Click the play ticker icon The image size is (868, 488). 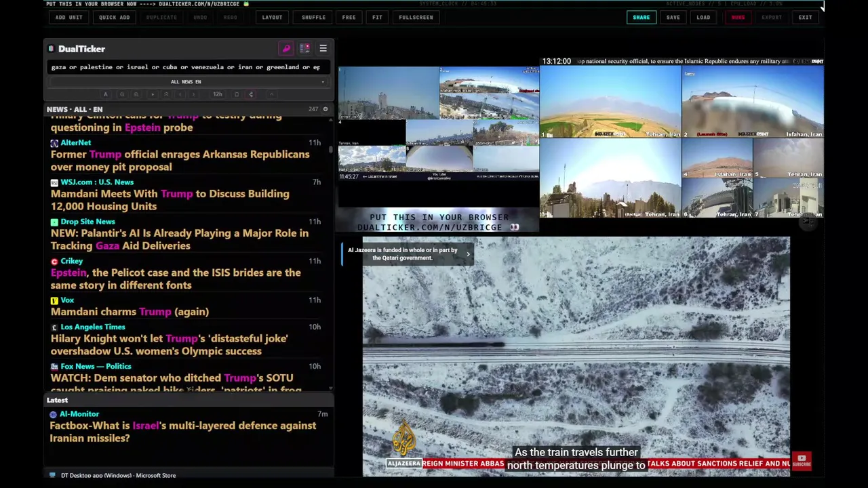point(153,94)
